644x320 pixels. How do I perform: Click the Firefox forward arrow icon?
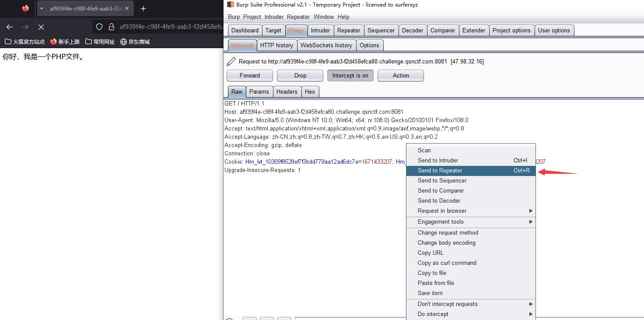pos(25,27)
